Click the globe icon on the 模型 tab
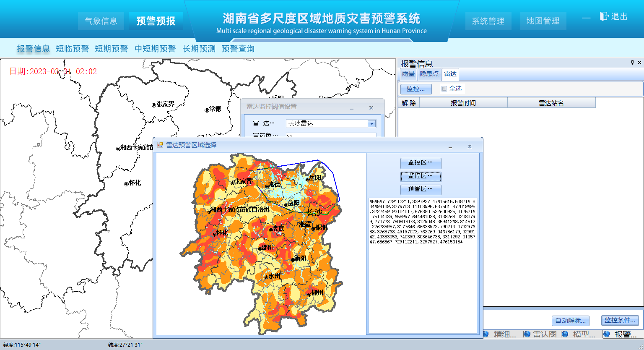644x350 pixels. pos(565,334)
